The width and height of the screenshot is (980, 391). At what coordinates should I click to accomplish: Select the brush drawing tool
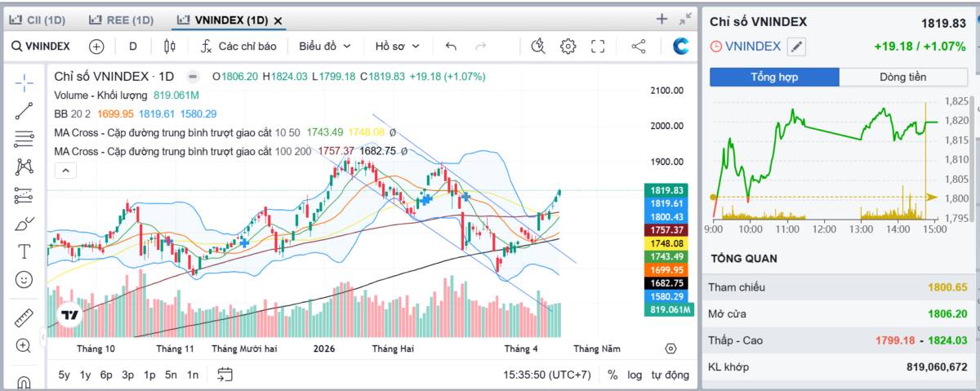[x=24, y=223]
